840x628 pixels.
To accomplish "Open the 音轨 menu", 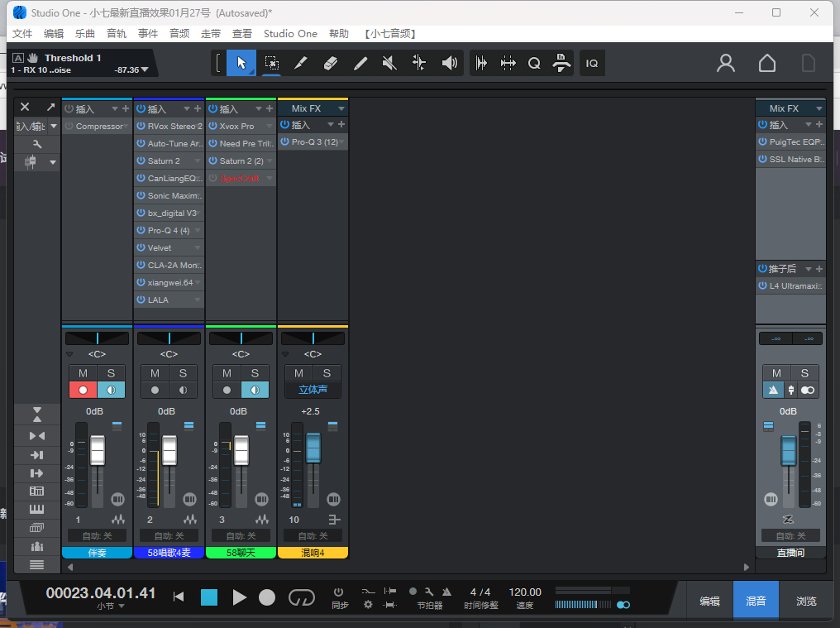I will [x=117, y=34].
